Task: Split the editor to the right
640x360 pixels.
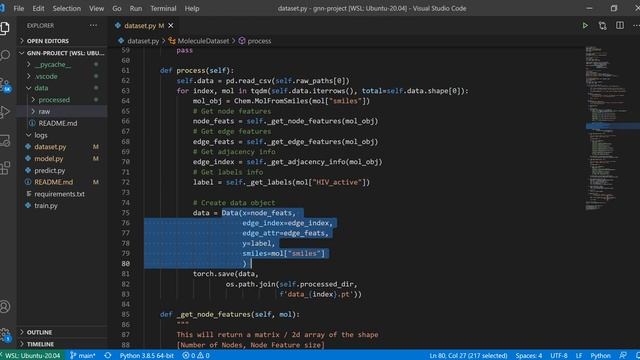Action: (620, 25)
